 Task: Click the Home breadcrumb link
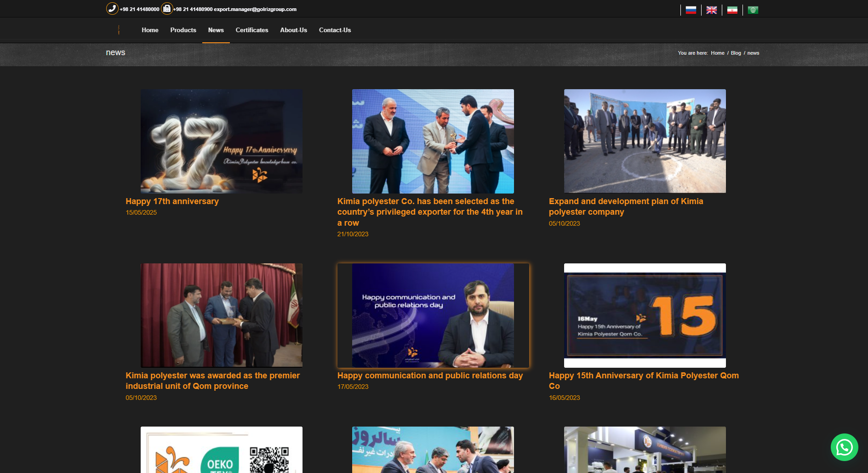click(x=717, y=53)
